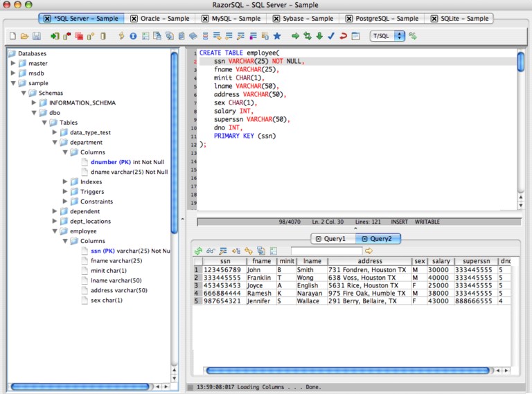The height and width of the screenshot is (394, 532).
Task: Expand the INFORMATION_SCHEMA node
Action: [x=33, y=102]
